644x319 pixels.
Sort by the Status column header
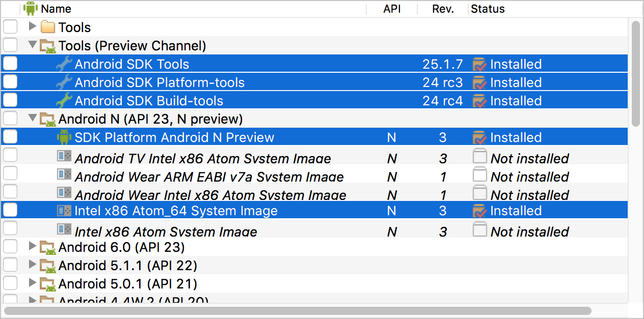[x=488, y=9]
